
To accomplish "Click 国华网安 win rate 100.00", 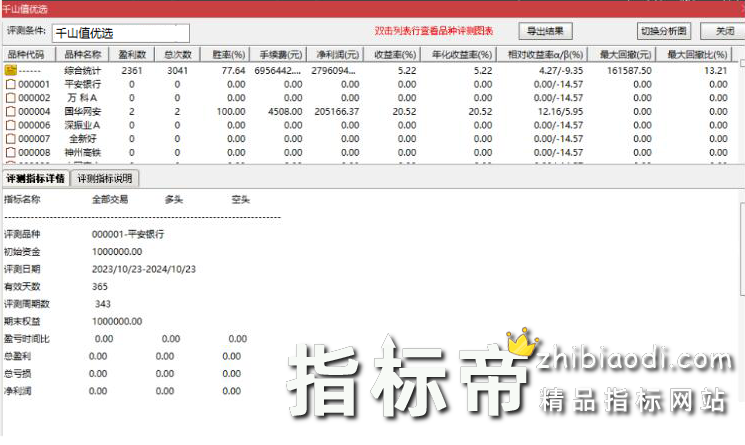I will coord(231,112).
